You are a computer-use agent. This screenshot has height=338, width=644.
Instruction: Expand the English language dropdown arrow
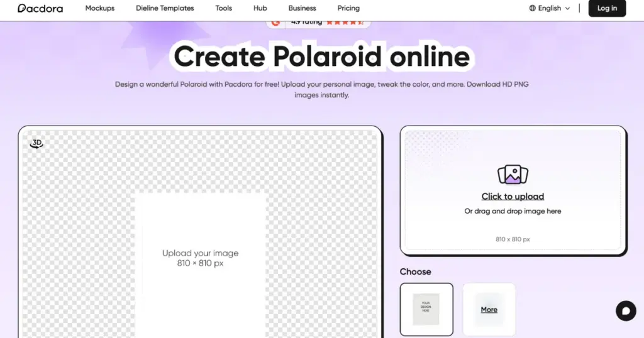(568, 8)
